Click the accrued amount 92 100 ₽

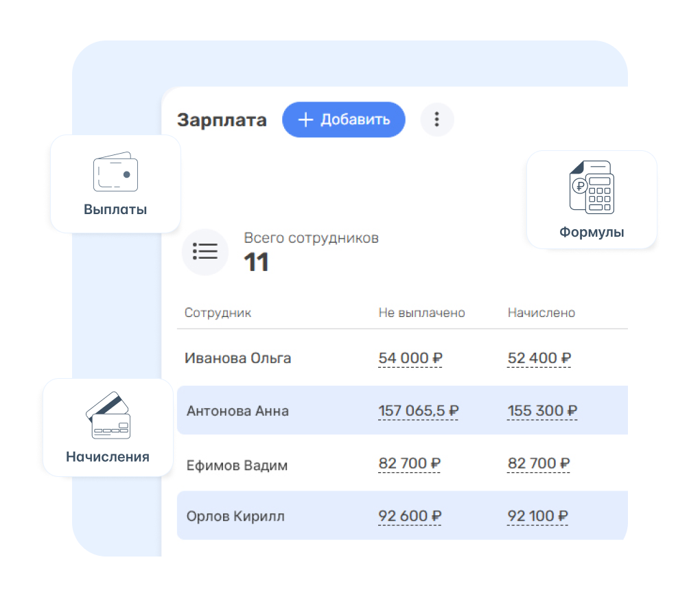539,516
